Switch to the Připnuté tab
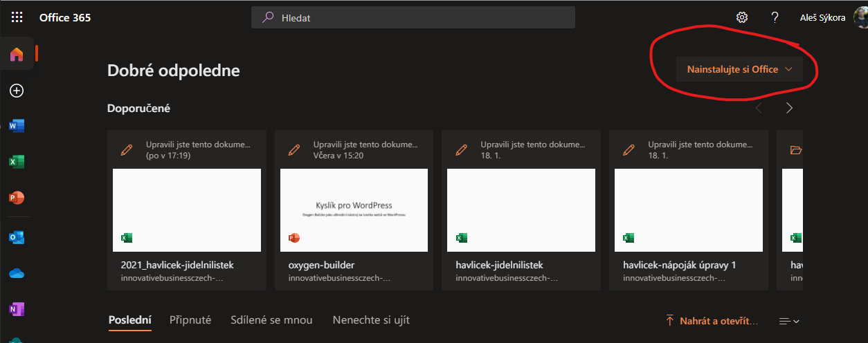868x343 pixels. point(190,320)
